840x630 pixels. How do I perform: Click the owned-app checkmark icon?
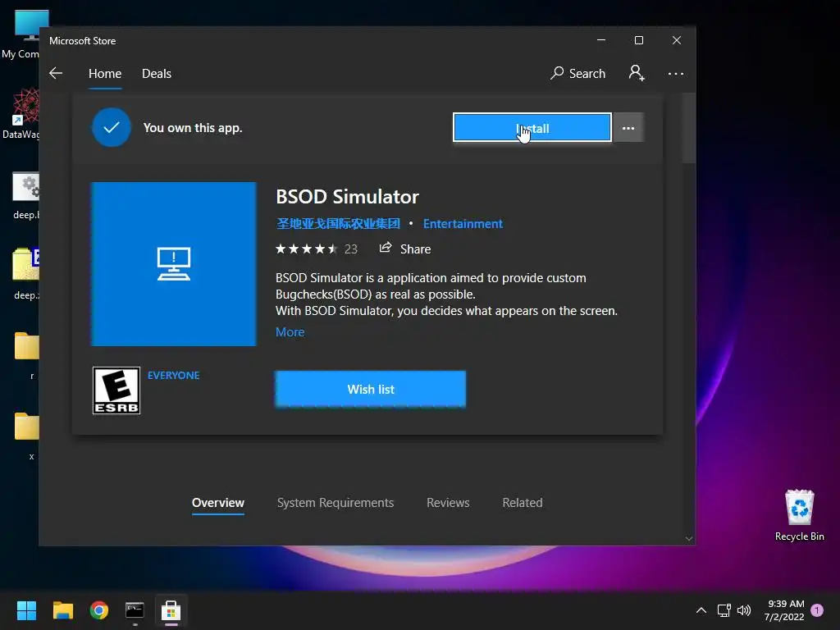(112, 127)
